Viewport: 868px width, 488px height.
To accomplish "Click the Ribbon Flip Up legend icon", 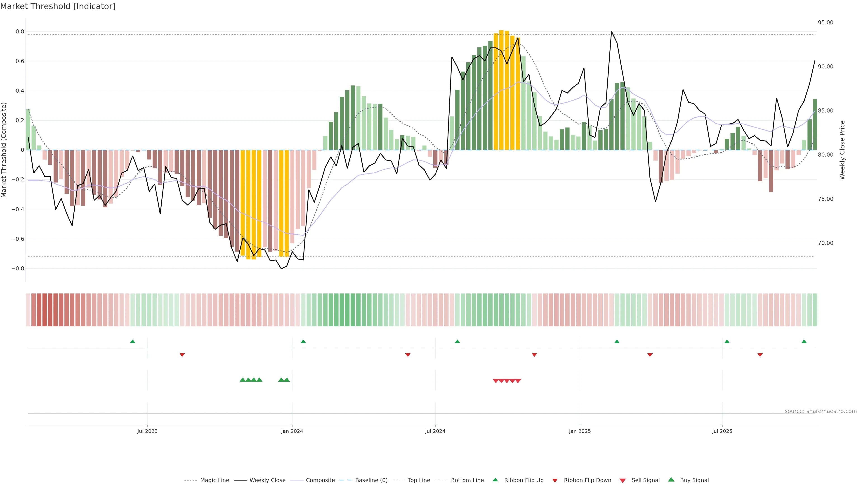I will pos(495,480).
